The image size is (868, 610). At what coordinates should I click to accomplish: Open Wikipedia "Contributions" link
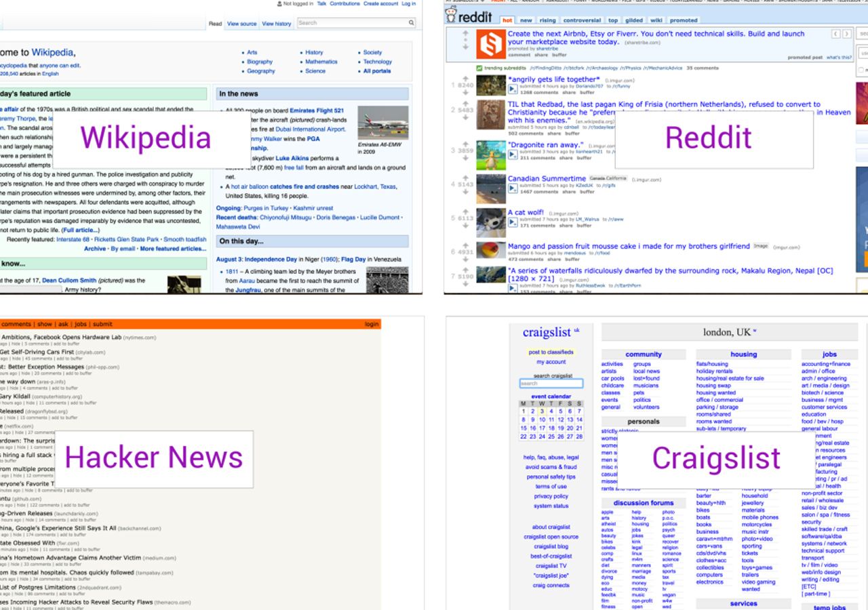coord(345,4)
